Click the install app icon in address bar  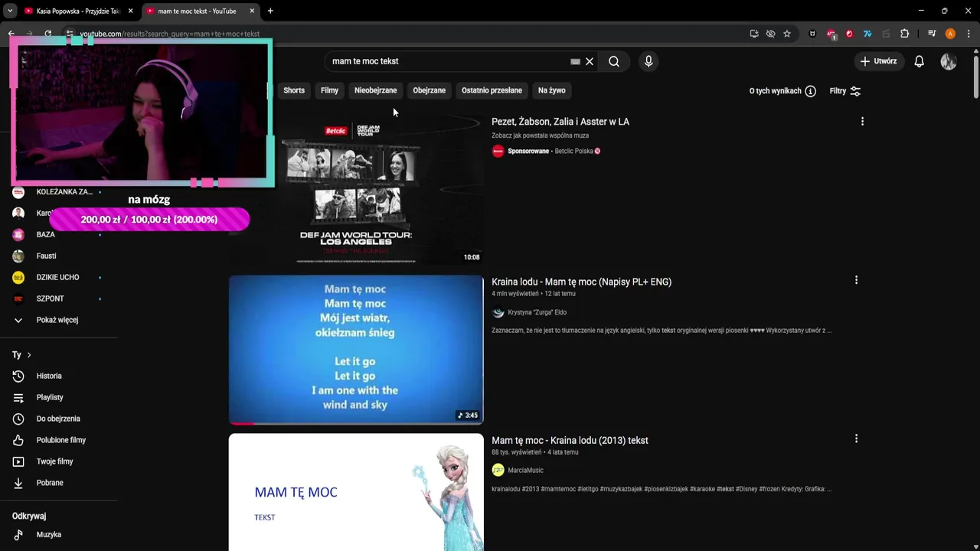pyautogui.click(x=754, y=34)
